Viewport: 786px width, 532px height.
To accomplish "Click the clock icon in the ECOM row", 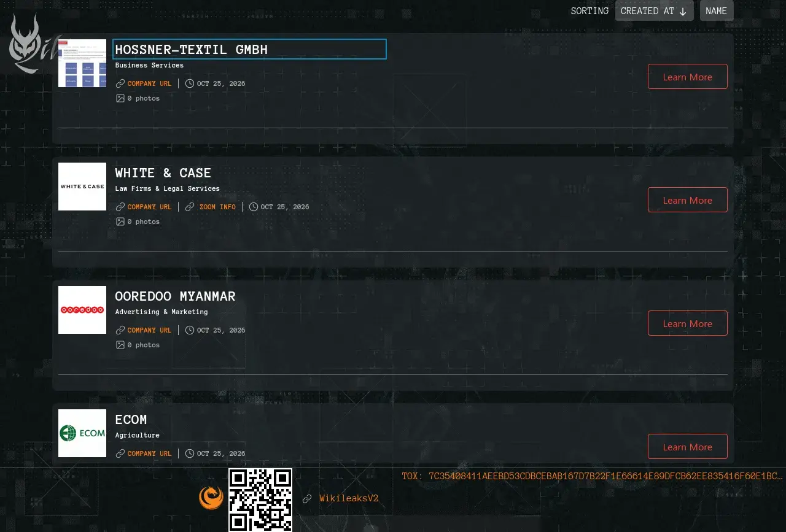I will [x=190, y=453].
